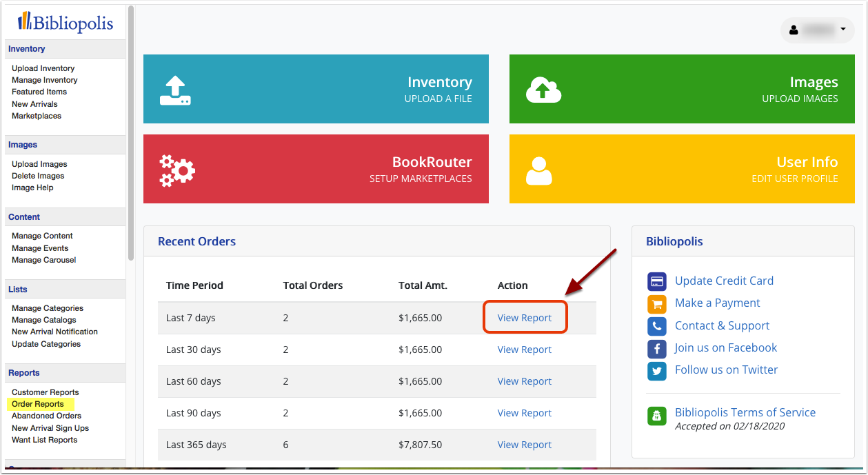Open Contact & Support link
The height and width of the screenshot is (475, 868).
722,325
